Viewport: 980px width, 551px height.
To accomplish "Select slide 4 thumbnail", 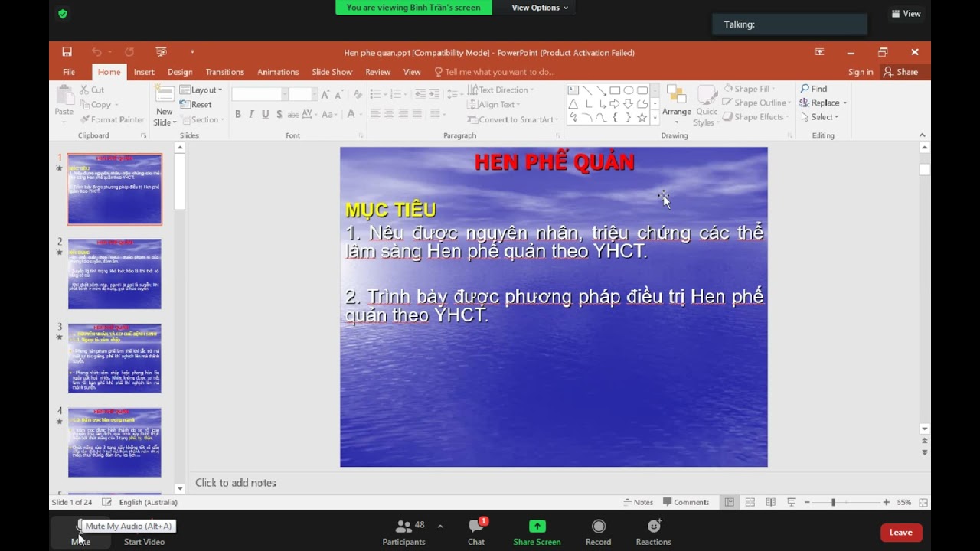I will [115, 442].
